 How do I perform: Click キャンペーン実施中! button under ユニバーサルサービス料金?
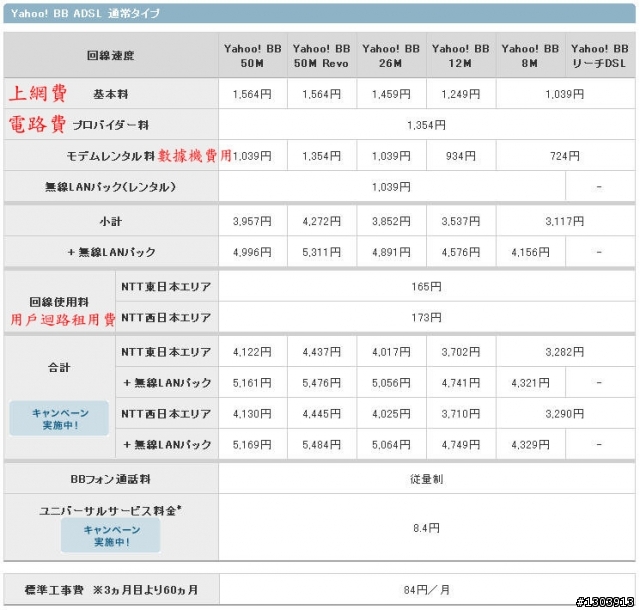coord(111,535)
